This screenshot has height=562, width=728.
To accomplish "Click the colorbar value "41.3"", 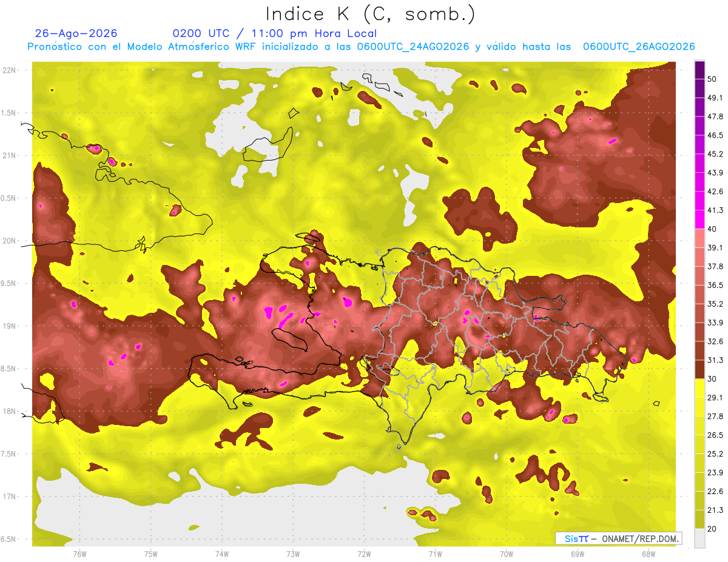I will pyautogui.click(x=715, y=210).
